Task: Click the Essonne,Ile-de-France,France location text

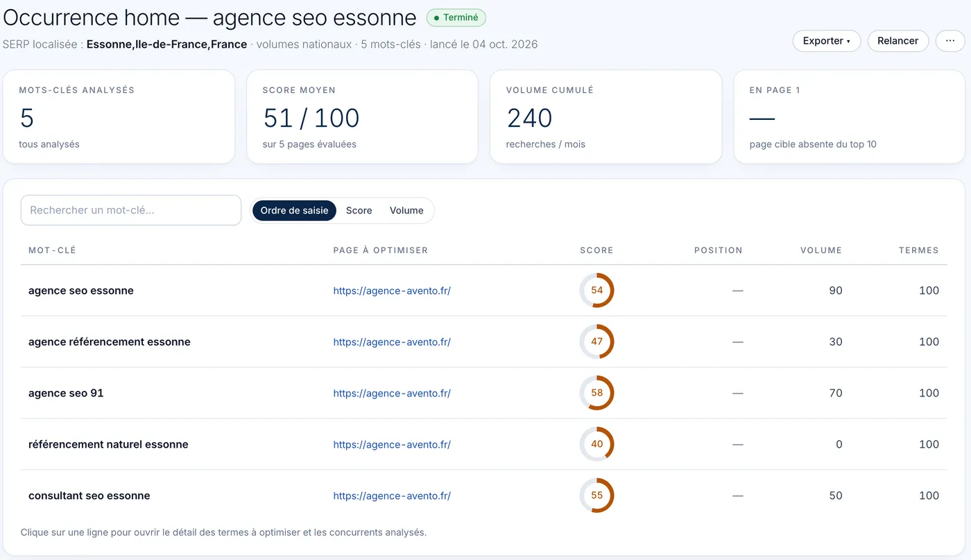Action: (166, 44)
